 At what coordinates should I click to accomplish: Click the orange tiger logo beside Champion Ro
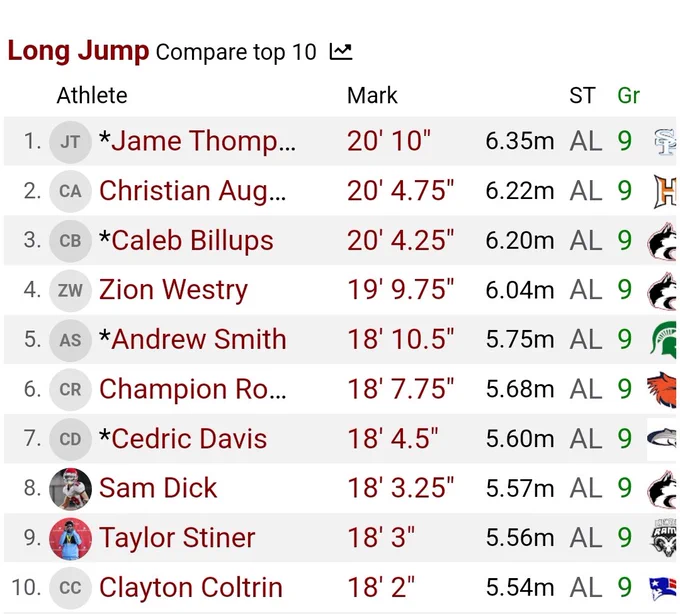click(662, 389)
